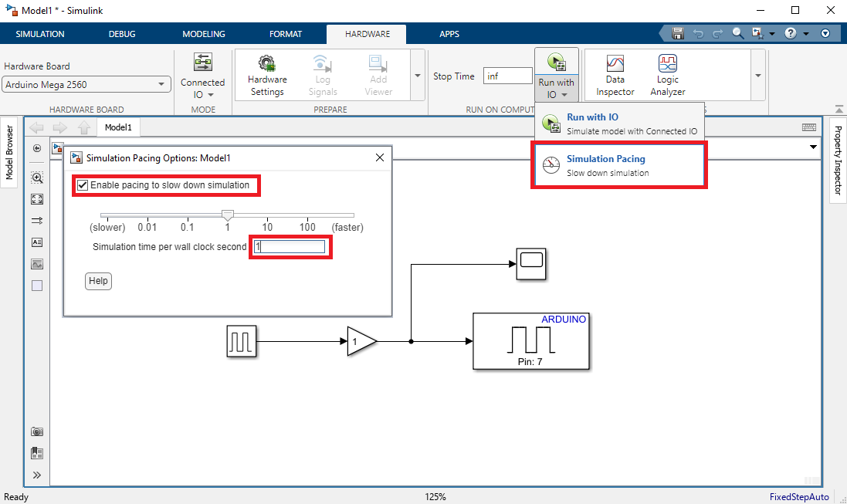
Task: Click the pacing speed slider thumb
Action: (x=227, y=215)
